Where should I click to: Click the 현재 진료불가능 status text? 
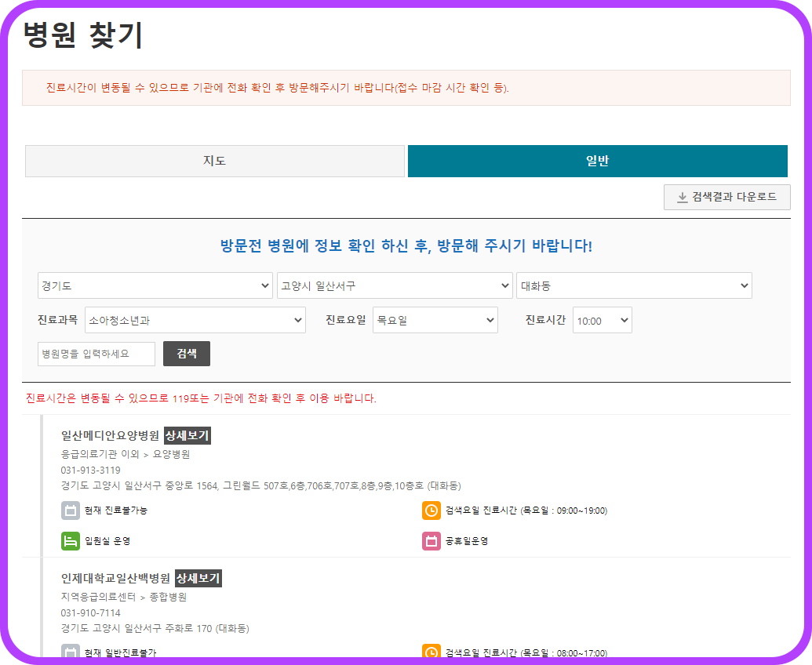[116, 511]
